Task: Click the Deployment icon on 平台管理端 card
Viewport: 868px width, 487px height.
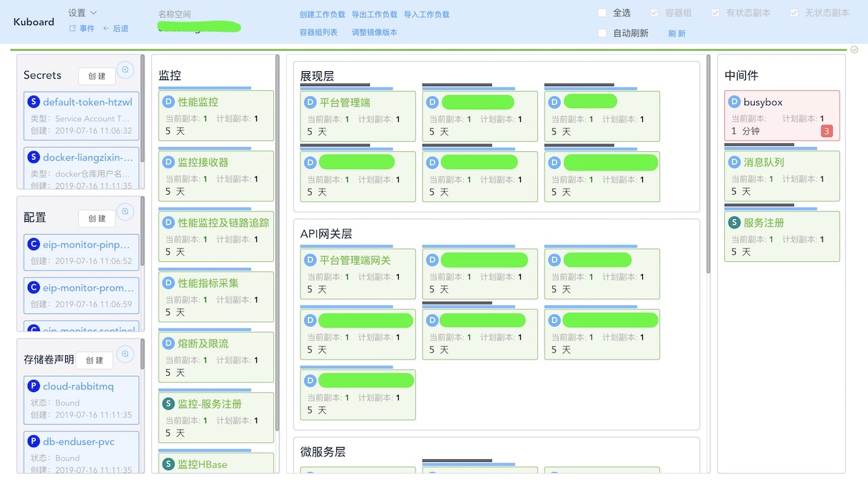Action: pyautogui.click(x=310, y=102)
